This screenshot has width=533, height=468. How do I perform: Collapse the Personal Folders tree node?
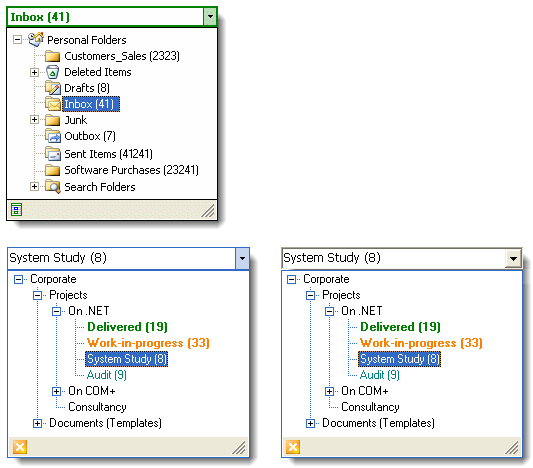[x=17, y=39]
